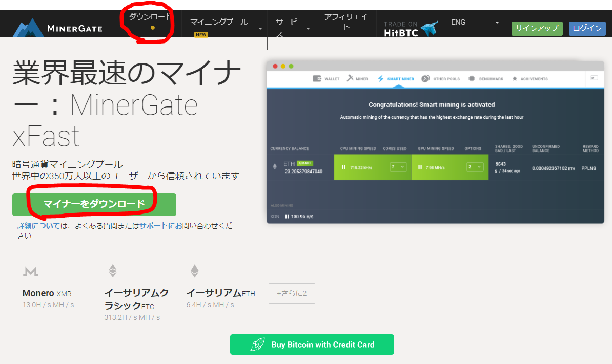
Task: Click the ETH diamond icon in balance row
Action: (x=275, y=166)
